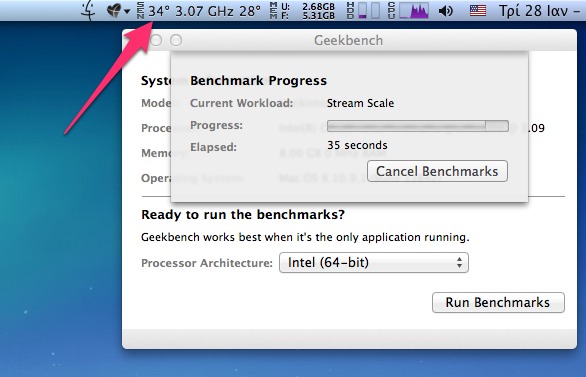Viewport: 586px width, 377px height.
Task: Click the '35 seconds' elapsed value
Action: (x=357, y=145)
